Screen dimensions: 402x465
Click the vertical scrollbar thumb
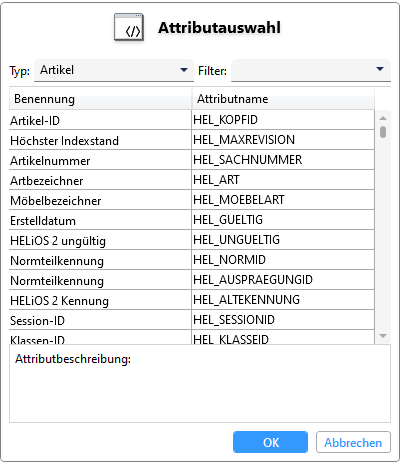pos(383,132)
